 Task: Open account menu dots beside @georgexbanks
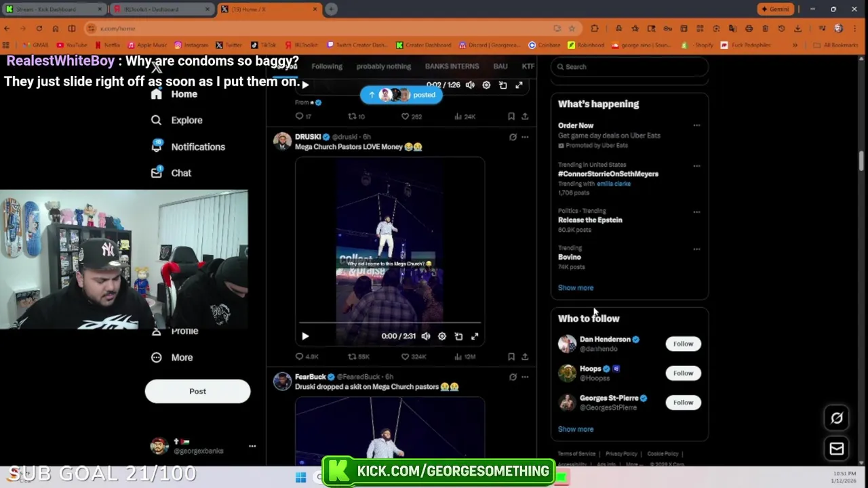pos(252,446)
